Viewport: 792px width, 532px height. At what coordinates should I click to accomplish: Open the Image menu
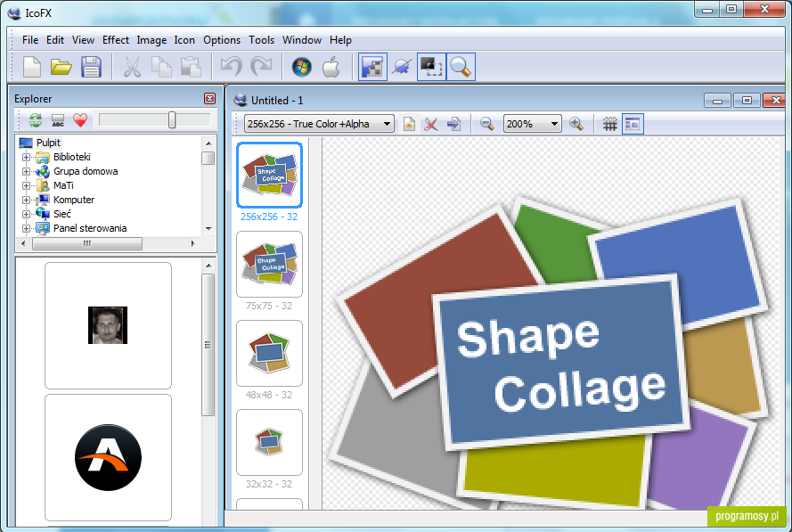pyautogui.click(x=151, y=40)
